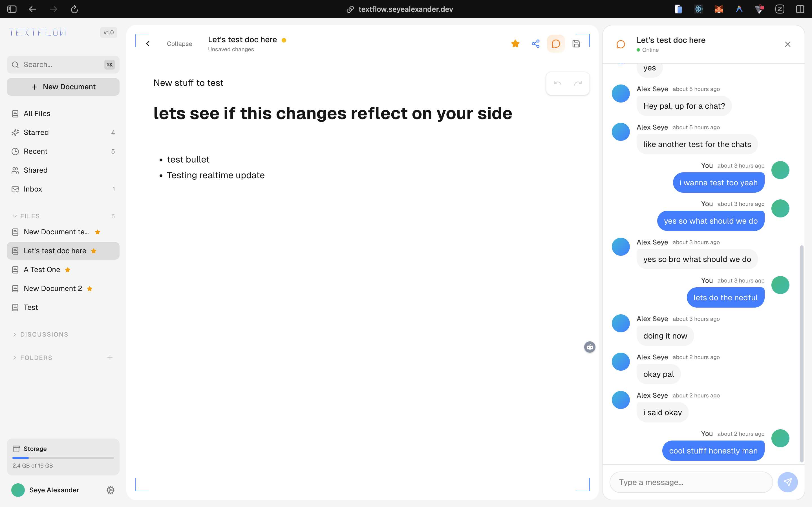812x507 pixels.
Task: Click the send message paper plane icon
Action: point(787,482)
